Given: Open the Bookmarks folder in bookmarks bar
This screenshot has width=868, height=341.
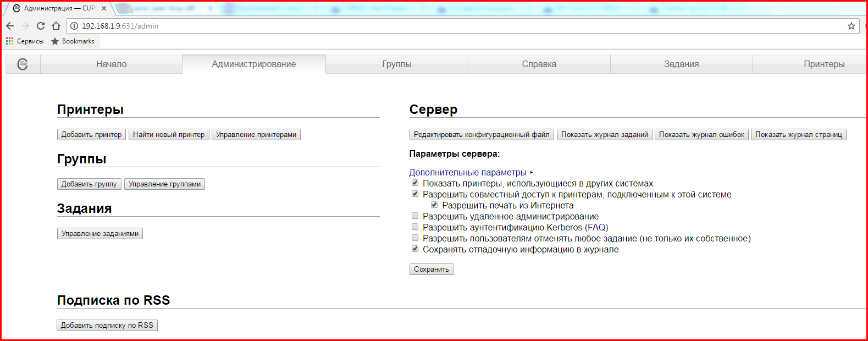Looking at the screenshot, I should (73, 41).
